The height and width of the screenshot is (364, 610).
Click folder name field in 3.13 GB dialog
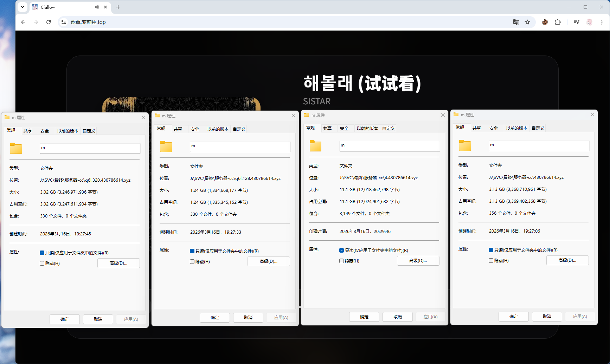click(x=539, y=145)
